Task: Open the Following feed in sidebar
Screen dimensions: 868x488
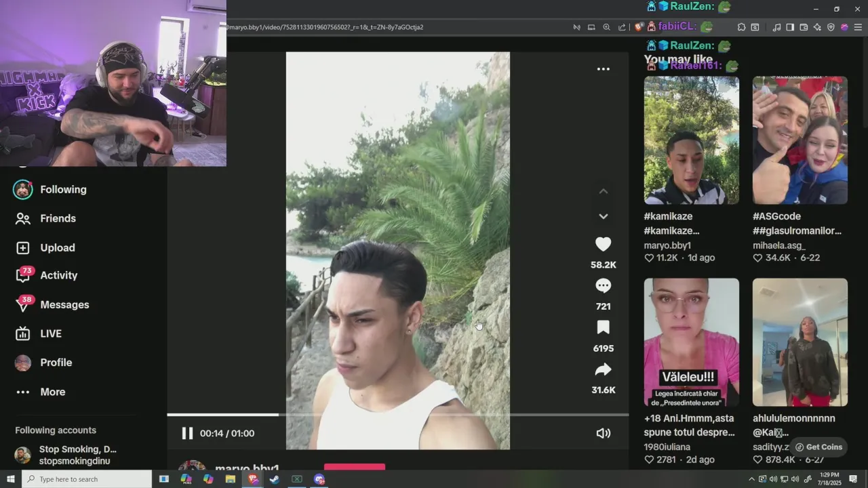Action: tap(51, 190)
